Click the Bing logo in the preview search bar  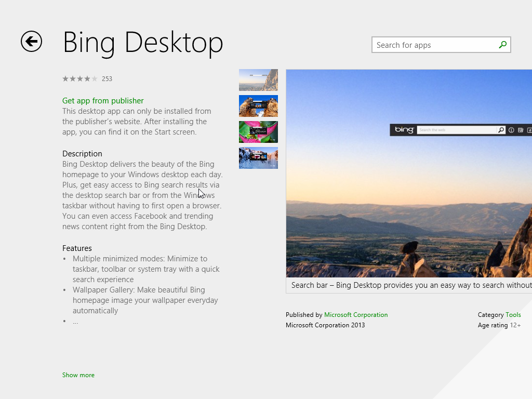tap(404, 130)
